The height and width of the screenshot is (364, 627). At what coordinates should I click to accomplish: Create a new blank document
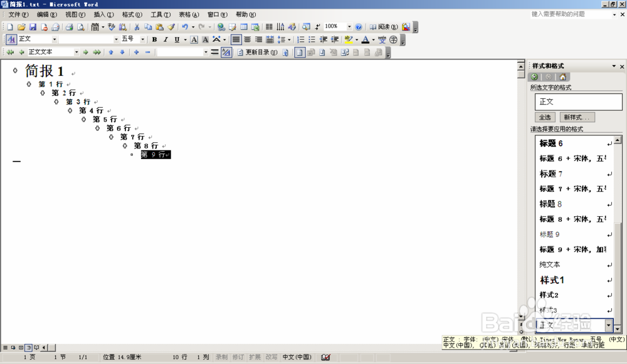point(10,27)
